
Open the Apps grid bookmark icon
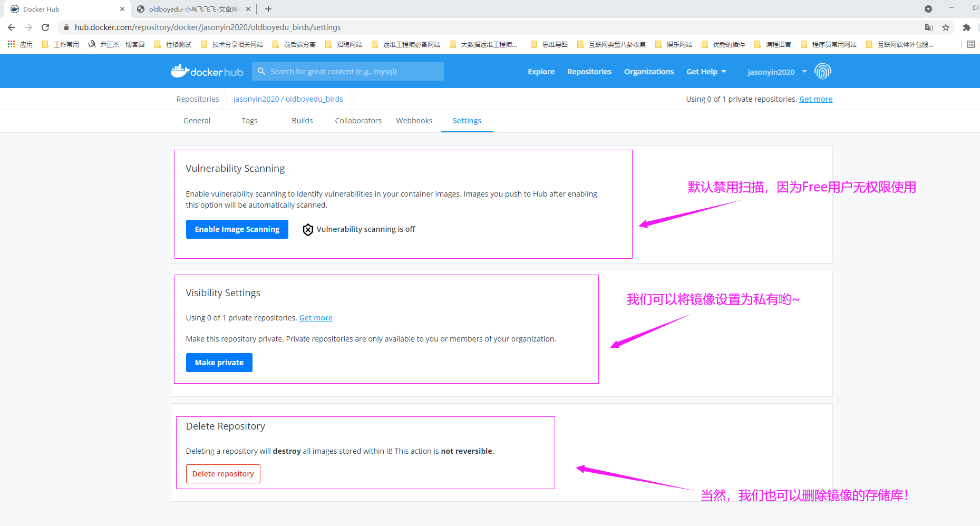click(12, 44)
